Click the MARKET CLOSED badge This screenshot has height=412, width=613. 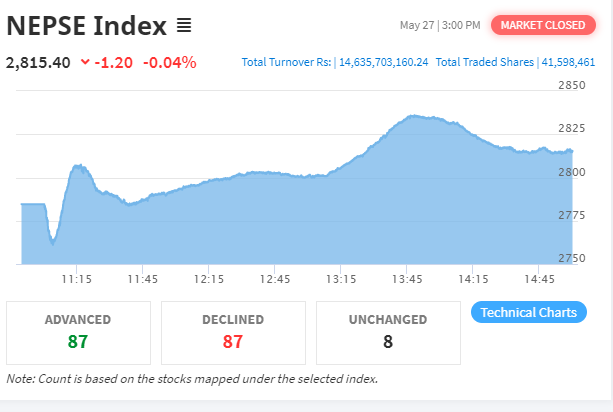(543, 25)
